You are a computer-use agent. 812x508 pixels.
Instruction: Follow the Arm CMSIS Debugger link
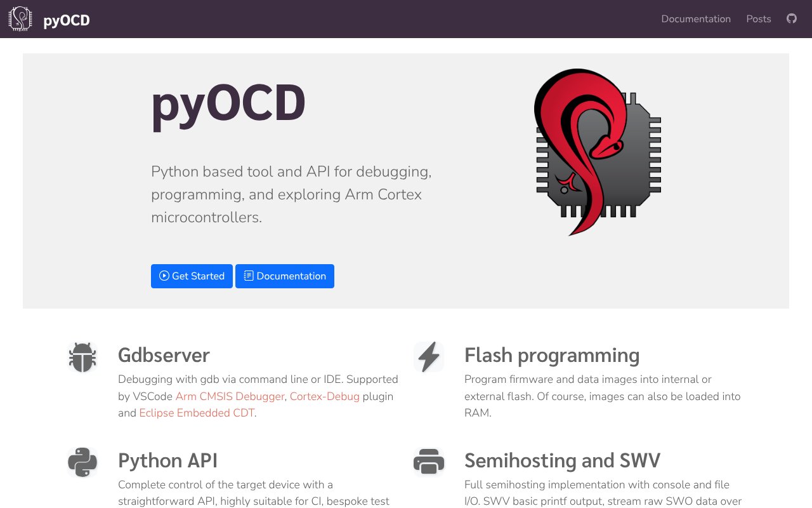[230, 396]
